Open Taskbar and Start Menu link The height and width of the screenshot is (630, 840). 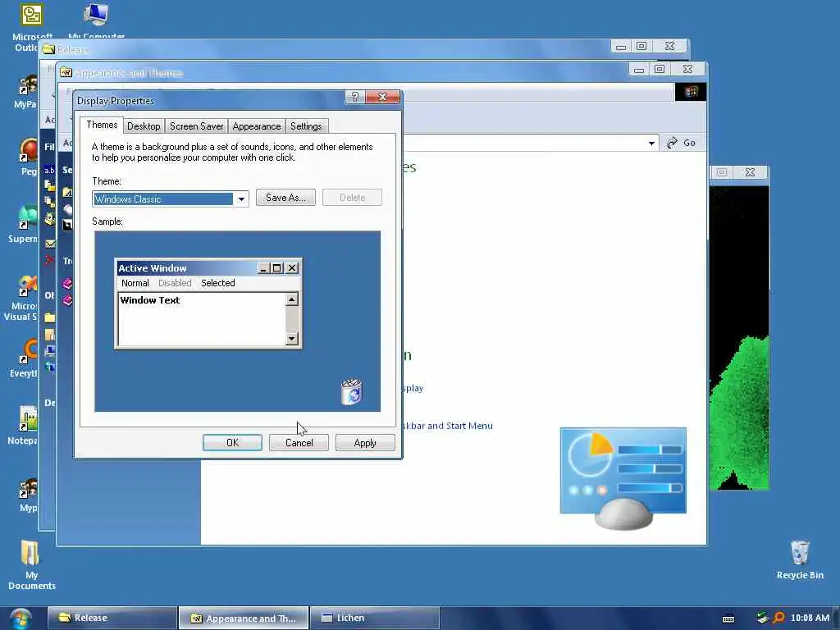[x=448, y=426]
